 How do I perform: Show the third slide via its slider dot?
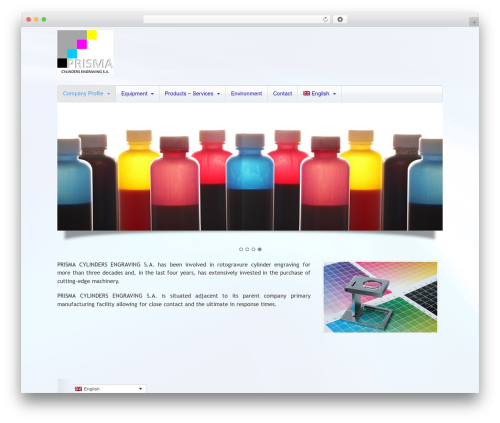(x=253, y=249)
